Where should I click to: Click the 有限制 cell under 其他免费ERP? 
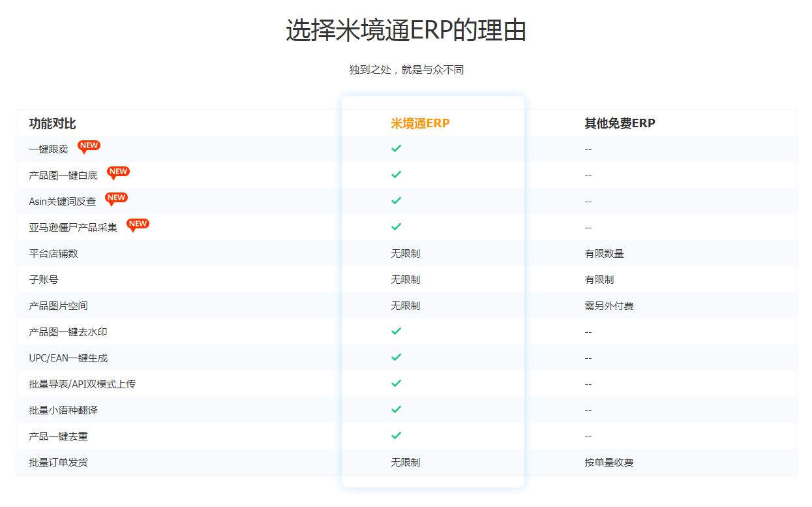599,279
